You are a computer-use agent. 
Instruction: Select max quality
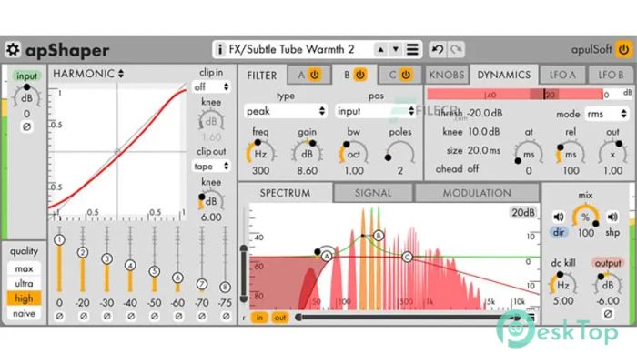pos(24,268)
